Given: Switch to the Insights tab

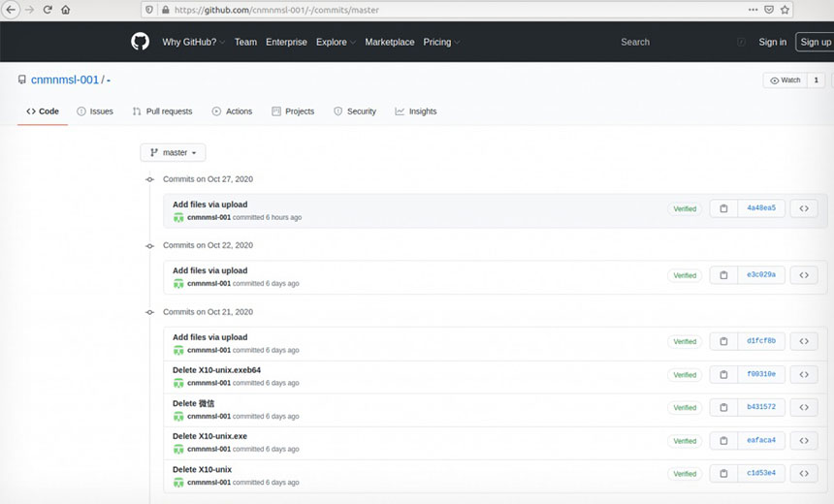Looking at the screenshot, I should [416, 111].
